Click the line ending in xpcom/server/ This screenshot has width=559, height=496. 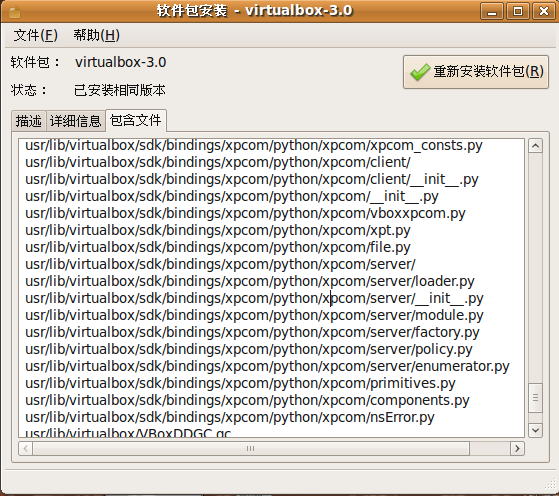(x=220, y=264)
